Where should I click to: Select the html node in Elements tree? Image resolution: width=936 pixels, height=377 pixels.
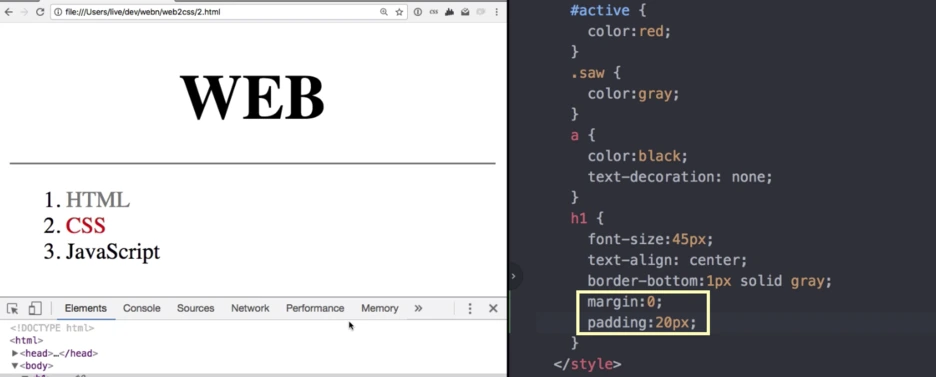[x=26, y=341]
